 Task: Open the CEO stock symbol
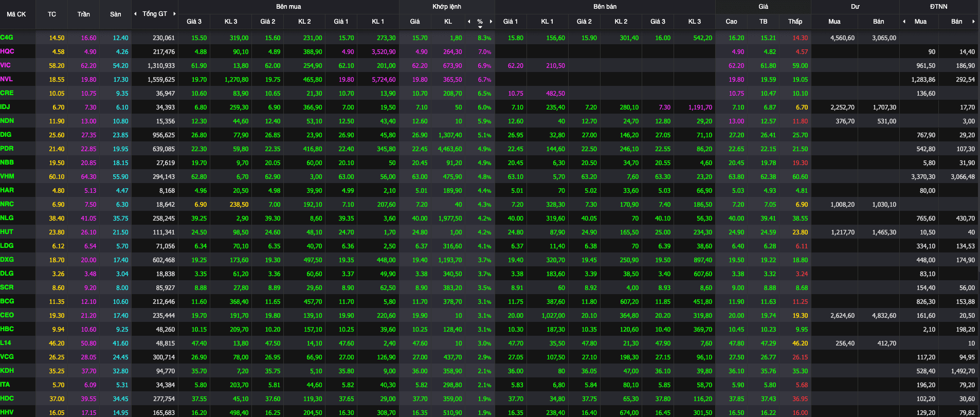[7, 315]
